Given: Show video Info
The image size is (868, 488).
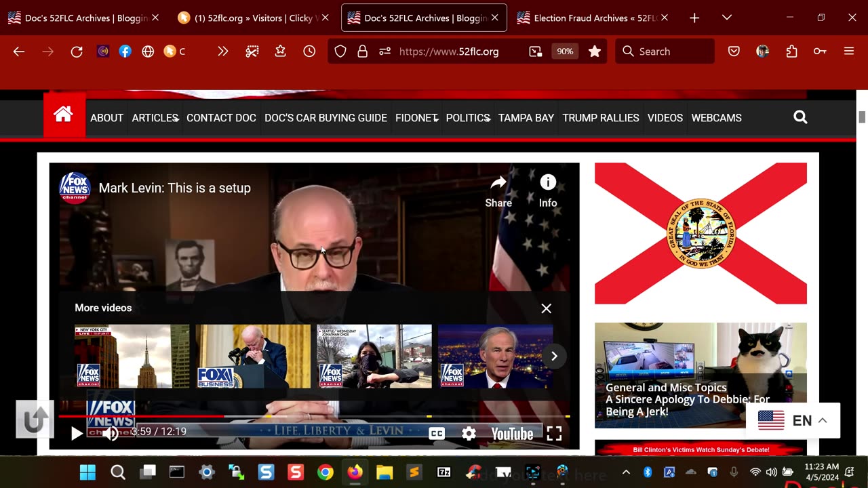Looking at the screenshot, I should (x=548, y=191).
